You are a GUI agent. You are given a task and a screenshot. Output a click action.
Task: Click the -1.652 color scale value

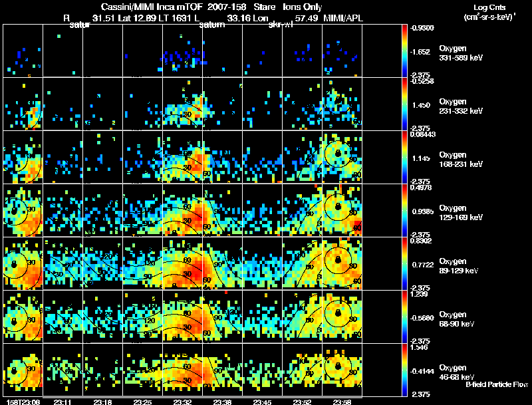coord(420,52)
